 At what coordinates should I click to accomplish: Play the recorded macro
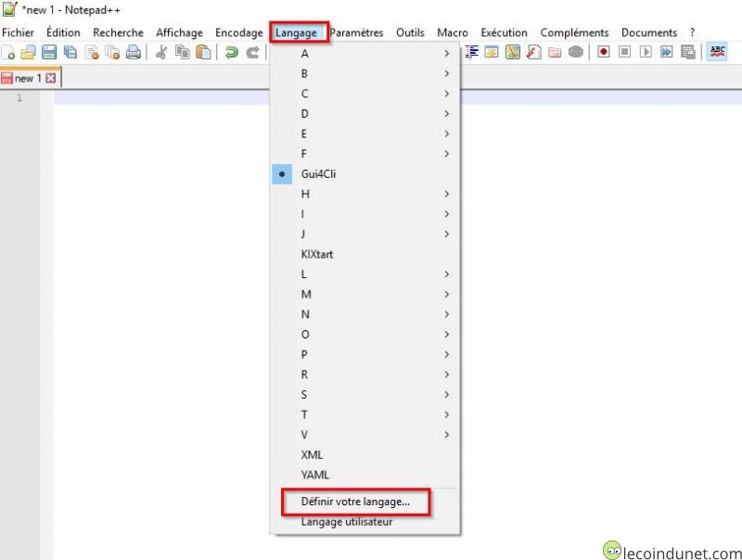pos(646,52)
